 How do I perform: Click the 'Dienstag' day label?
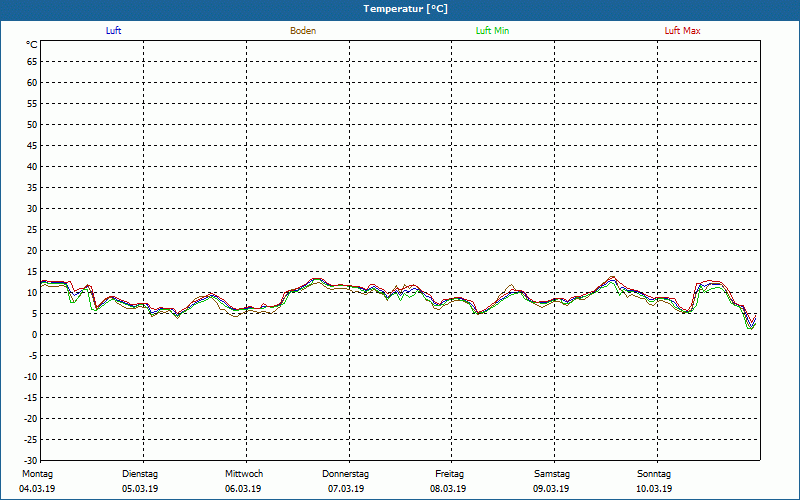point(140,474)
